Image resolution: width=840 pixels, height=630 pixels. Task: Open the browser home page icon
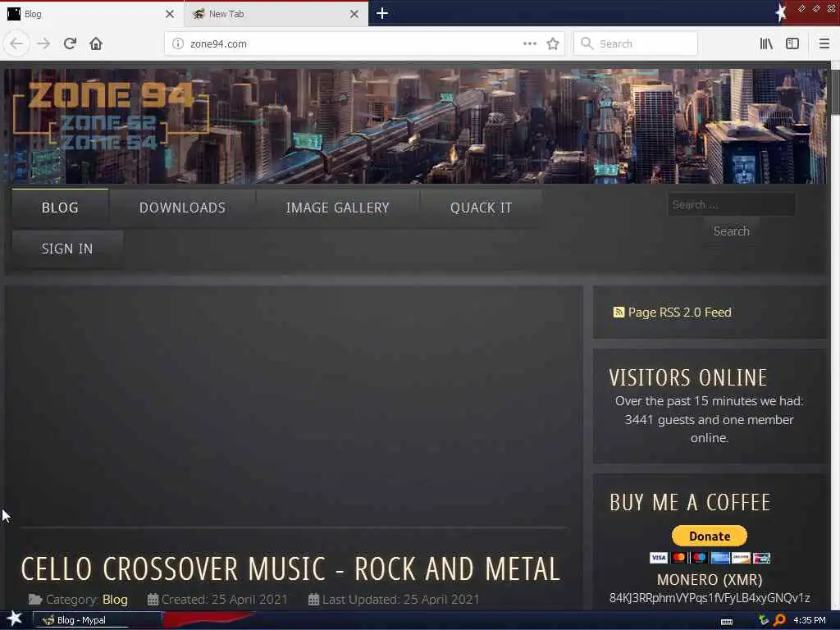[96, 43]
